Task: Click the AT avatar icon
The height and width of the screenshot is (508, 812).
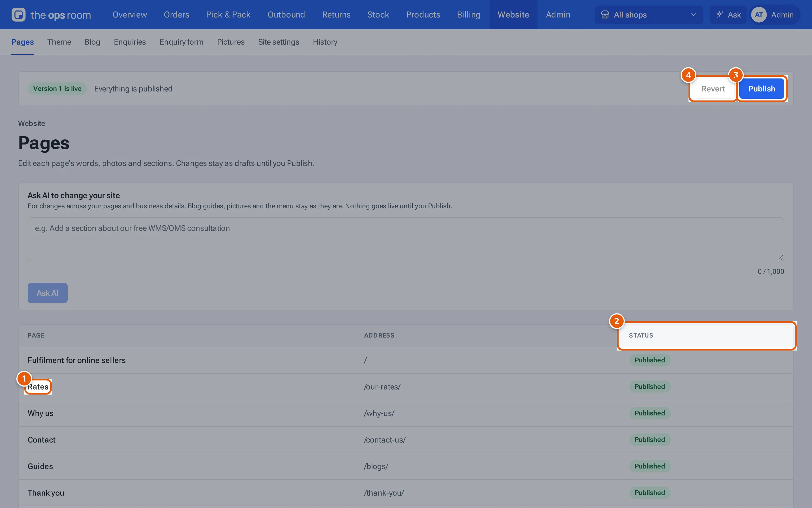Action: coord(759,15)
